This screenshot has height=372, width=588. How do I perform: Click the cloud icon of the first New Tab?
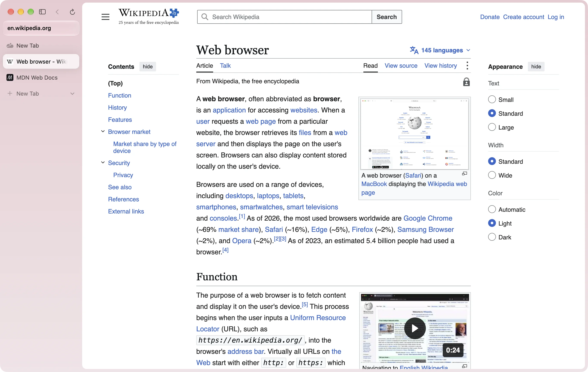tap(10, 45)
